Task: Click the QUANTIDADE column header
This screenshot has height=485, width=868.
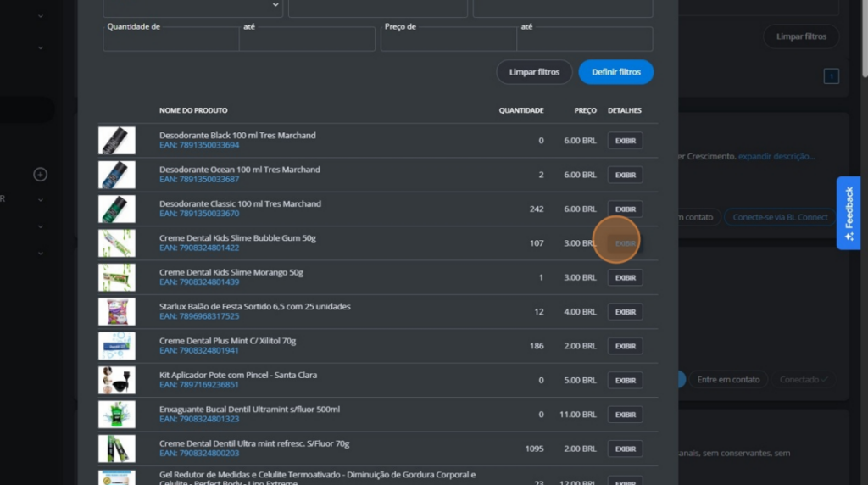Action: (521, 111)
